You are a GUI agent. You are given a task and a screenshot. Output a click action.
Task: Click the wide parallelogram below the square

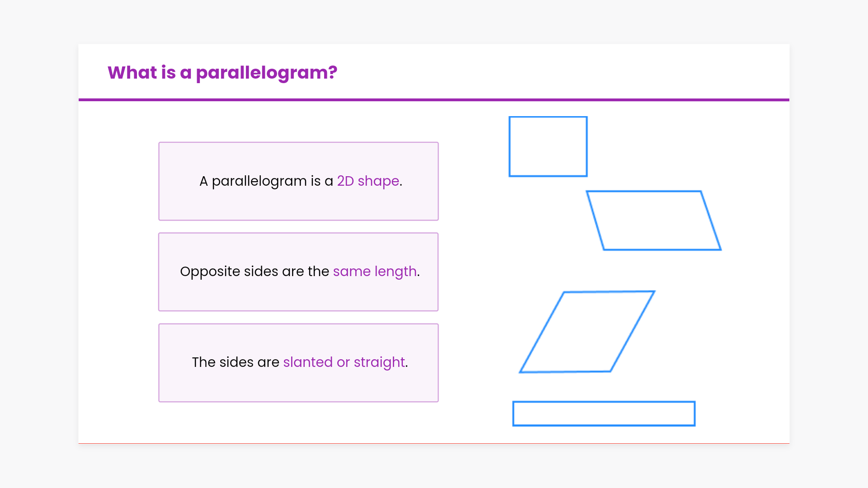654,221
